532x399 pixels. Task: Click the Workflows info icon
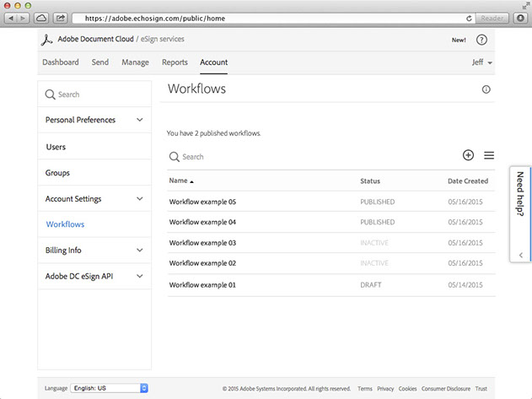coord(486,89)
